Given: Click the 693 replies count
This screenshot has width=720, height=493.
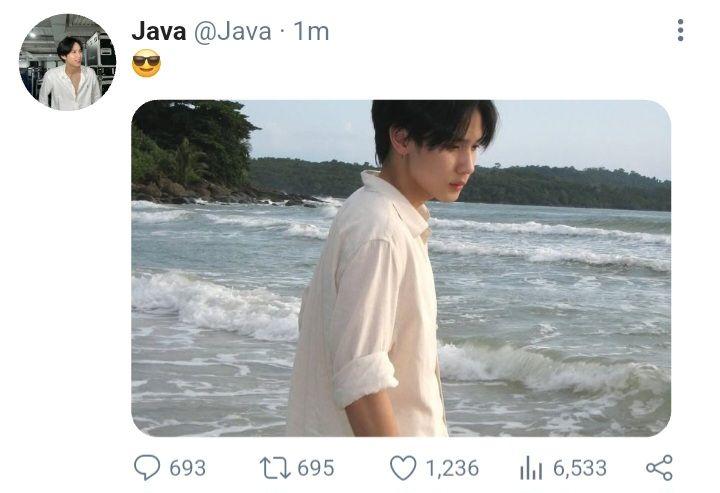Looking at the screenshot, I should tap(187, 468).
